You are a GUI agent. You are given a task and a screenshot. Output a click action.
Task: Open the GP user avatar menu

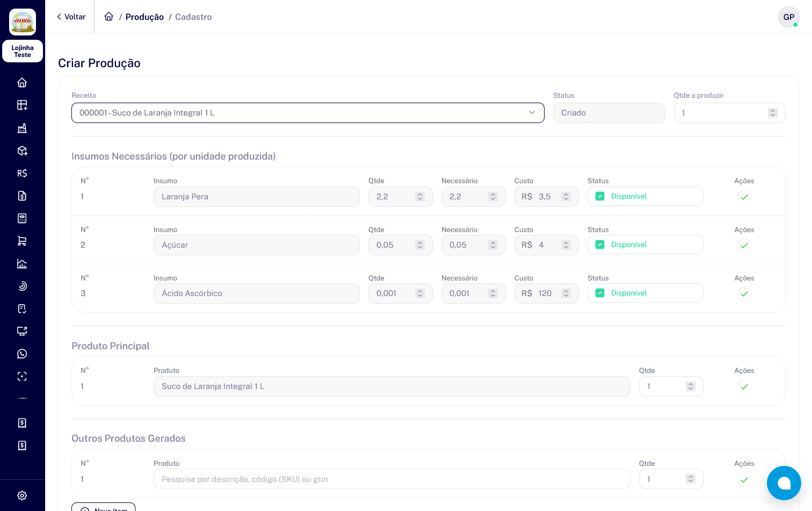(788, 17)
